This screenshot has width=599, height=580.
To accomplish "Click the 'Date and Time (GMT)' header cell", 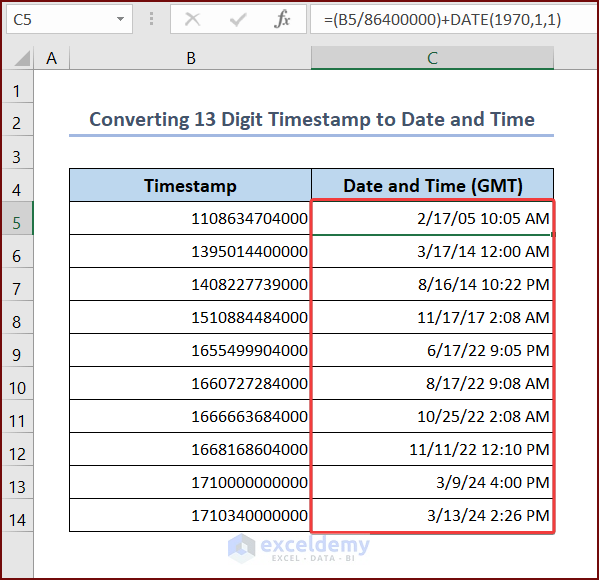I will 432,185.
